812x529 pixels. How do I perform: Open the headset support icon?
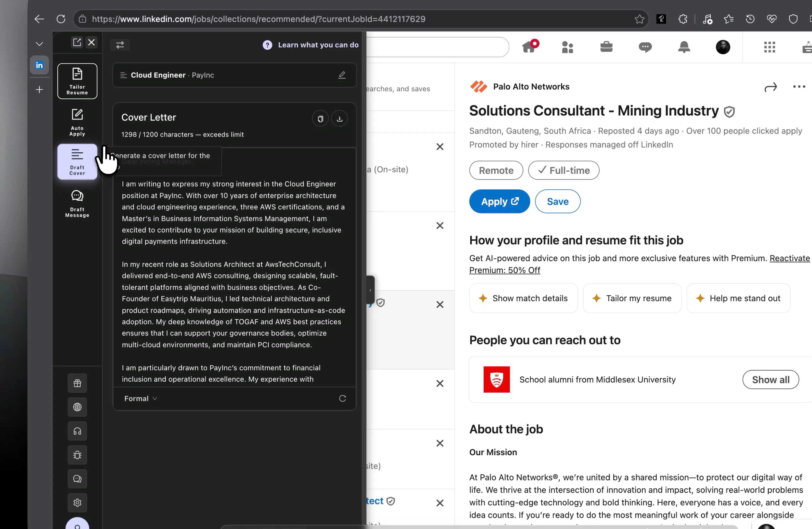coord(77,431)
